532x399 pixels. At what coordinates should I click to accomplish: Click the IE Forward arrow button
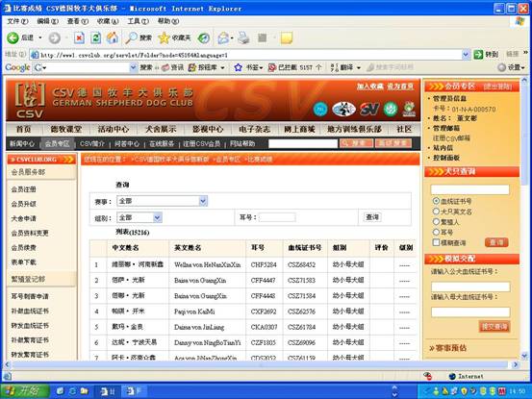tap(54, 37)
